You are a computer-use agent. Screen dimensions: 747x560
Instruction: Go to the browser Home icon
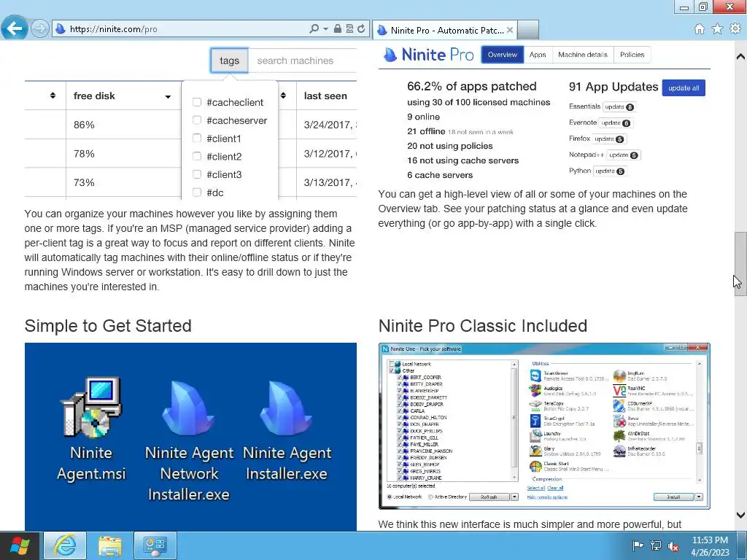(x=700, y=29)
